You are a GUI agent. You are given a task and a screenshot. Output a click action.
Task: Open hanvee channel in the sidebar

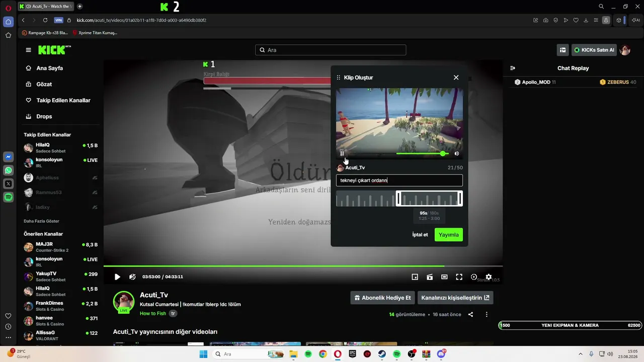coord(61,320)
